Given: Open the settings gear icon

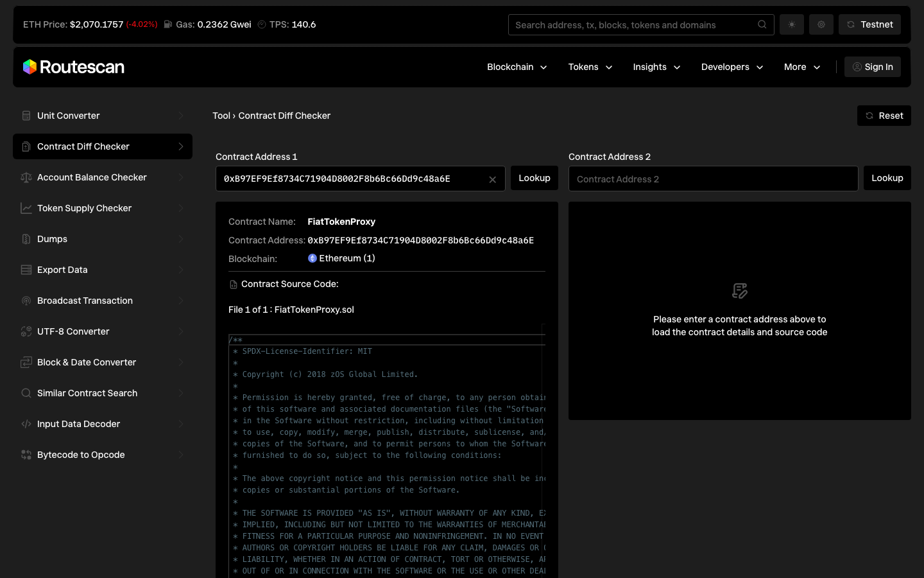Looking at the screenshot, I should point(821,24).
